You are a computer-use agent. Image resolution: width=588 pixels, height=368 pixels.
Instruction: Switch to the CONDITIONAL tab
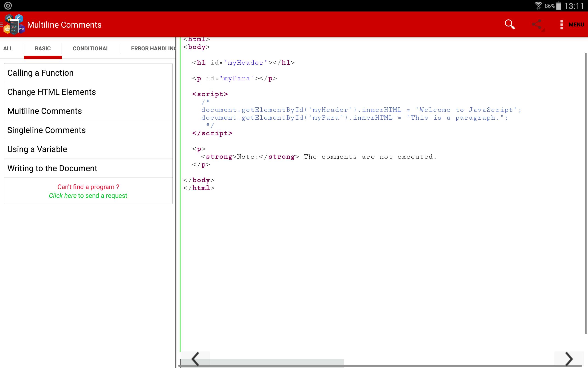91,49
